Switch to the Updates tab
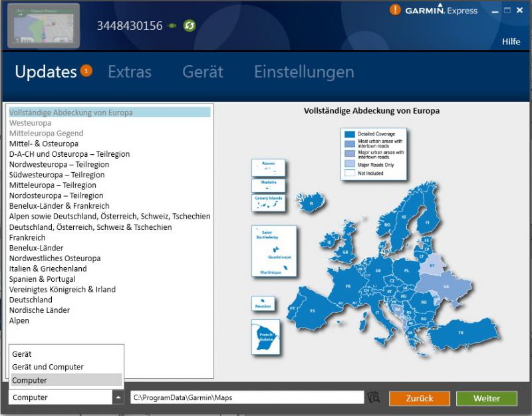This screenshot has height=416, width=532. point(46,72)
